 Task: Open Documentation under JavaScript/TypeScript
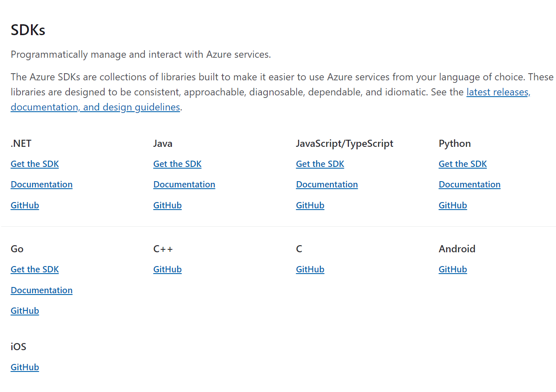click(x=327, y=184)
